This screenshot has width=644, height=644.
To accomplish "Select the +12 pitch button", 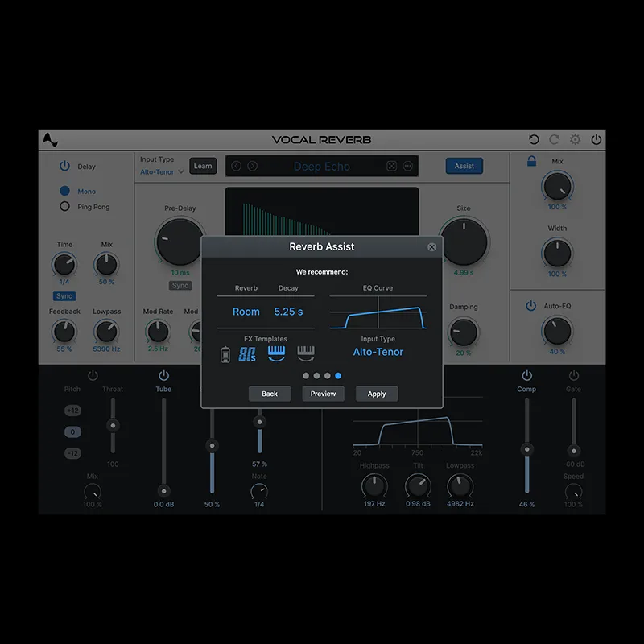I will pyautogui.click(x=72, y=411).
